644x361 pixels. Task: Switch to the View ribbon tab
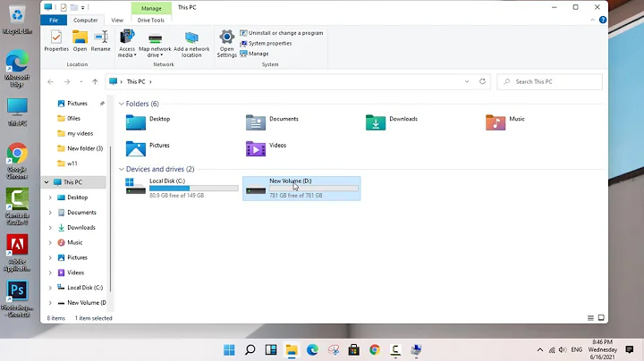(x=117, y=20)
